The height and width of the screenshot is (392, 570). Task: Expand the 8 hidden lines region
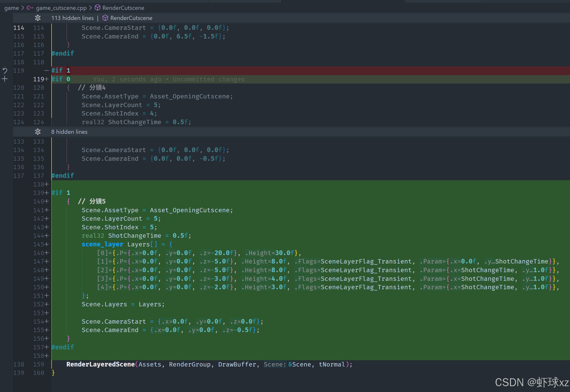coord(69,132)
